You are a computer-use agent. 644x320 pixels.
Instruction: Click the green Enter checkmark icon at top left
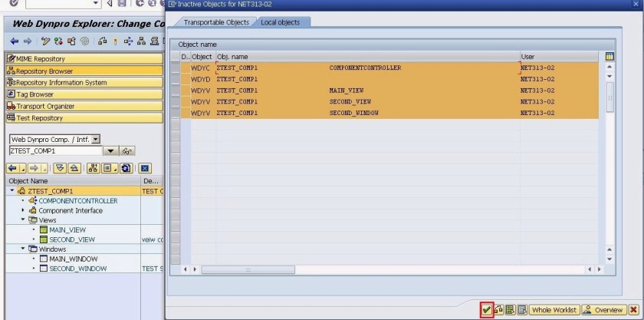[x=14, y=3]
